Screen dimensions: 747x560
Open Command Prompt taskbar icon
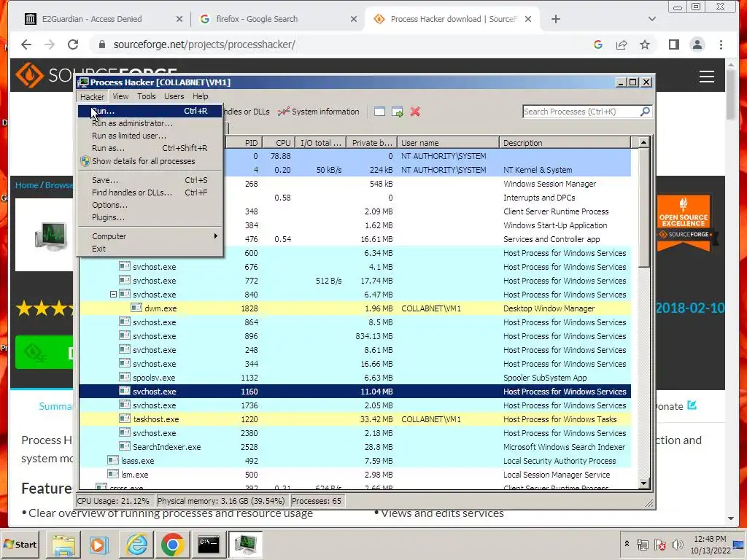click(209, 544)
